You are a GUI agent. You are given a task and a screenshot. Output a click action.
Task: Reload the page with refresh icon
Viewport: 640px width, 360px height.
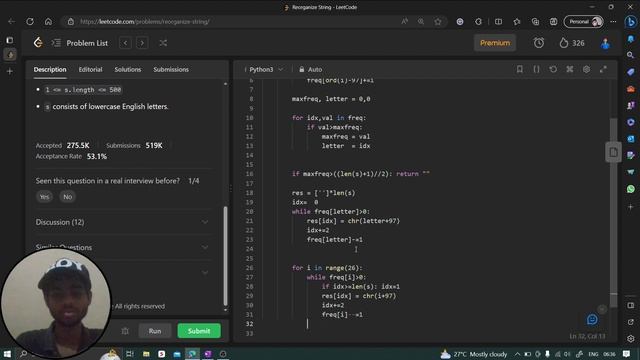[30, 22]
